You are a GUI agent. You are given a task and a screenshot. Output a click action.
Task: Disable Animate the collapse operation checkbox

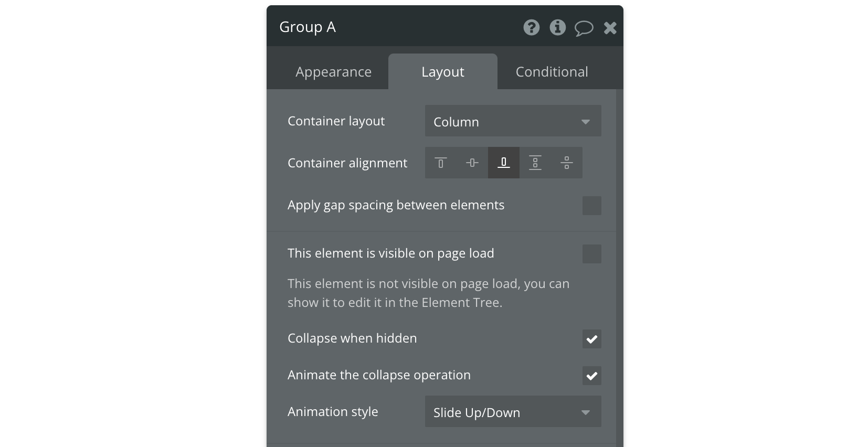click(x=591, y=376)
